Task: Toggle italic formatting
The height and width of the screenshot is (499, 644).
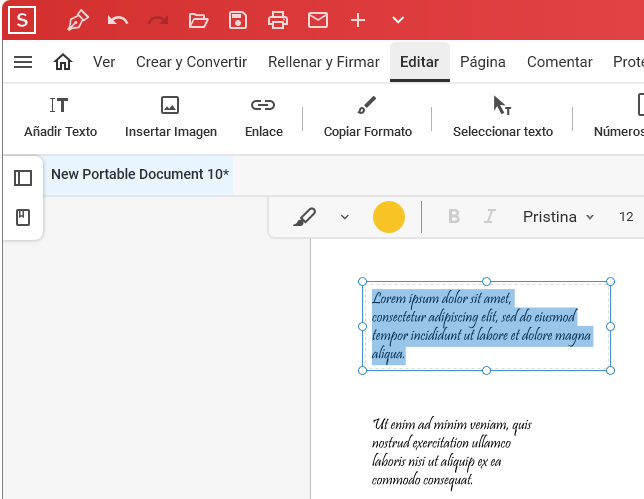Action: pos(490,216)
